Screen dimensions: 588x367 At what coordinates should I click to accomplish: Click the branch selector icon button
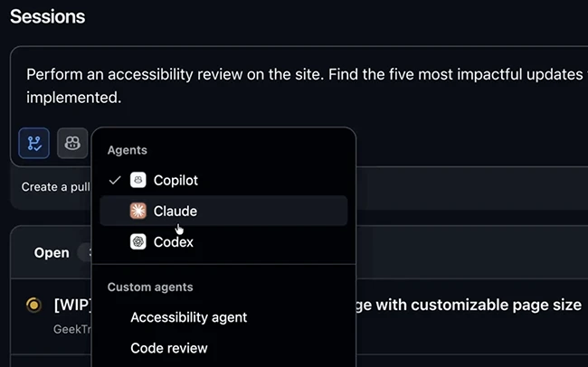(34, 143)
